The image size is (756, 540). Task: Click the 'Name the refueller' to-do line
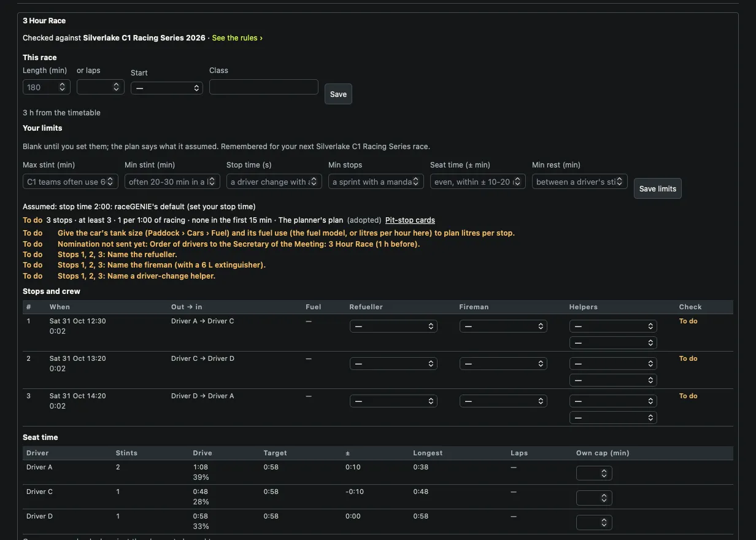(117, 255)
